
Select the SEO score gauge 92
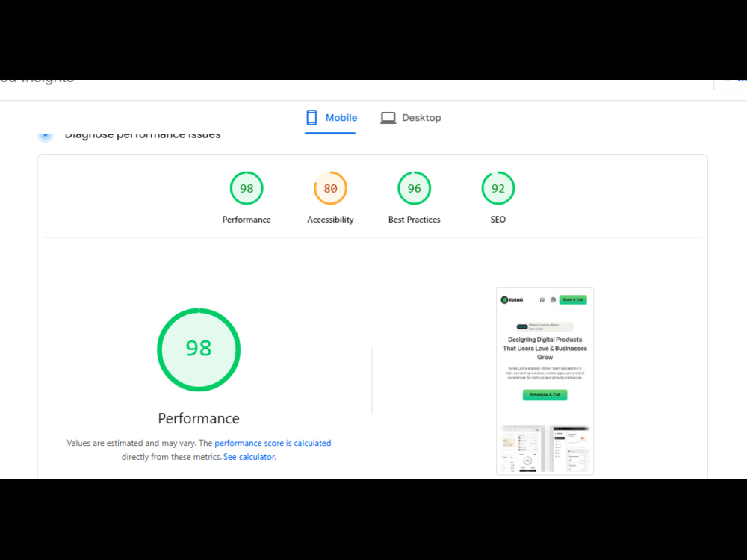click(x=498, y=188)
